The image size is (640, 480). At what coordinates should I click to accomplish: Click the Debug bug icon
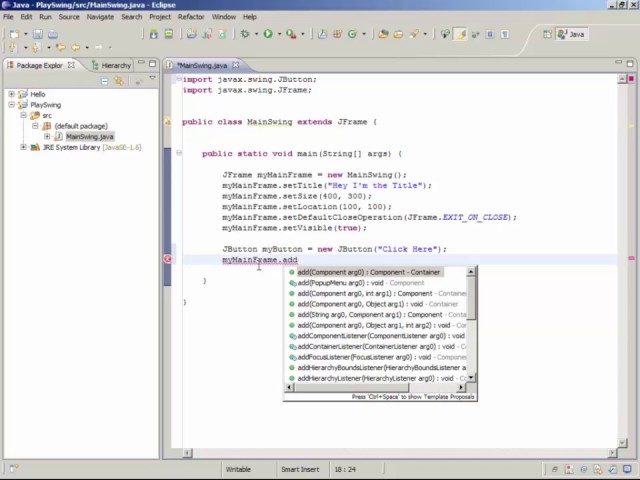click(x=245, y=34)
